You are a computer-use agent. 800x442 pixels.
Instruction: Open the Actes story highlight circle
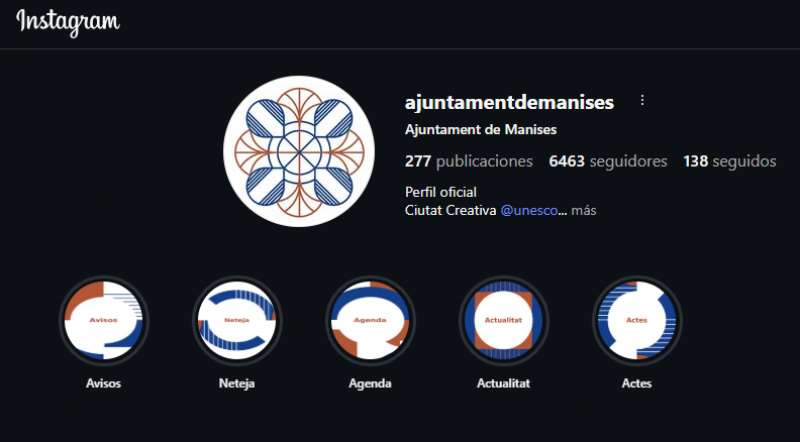(637, 320)
